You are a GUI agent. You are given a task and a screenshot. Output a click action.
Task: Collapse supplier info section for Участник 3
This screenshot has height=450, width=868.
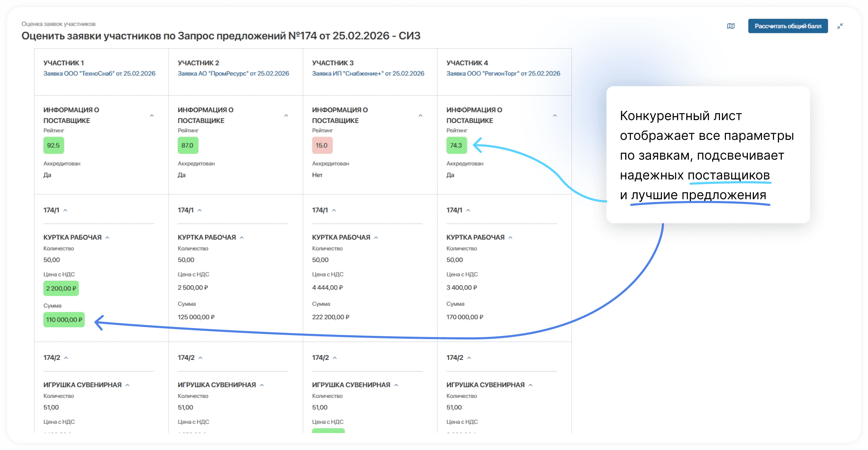tap(421, 115)
